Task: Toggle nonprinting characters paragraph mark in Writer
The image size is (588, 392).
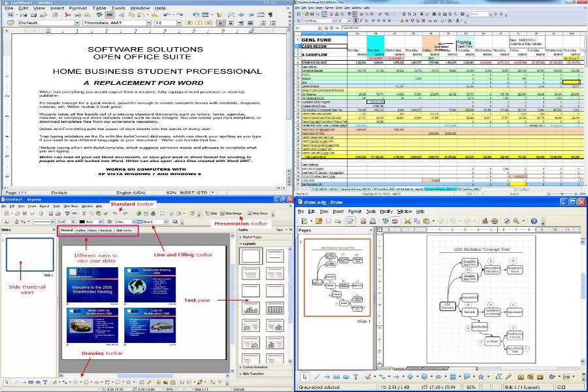Action: coord(270,15)
